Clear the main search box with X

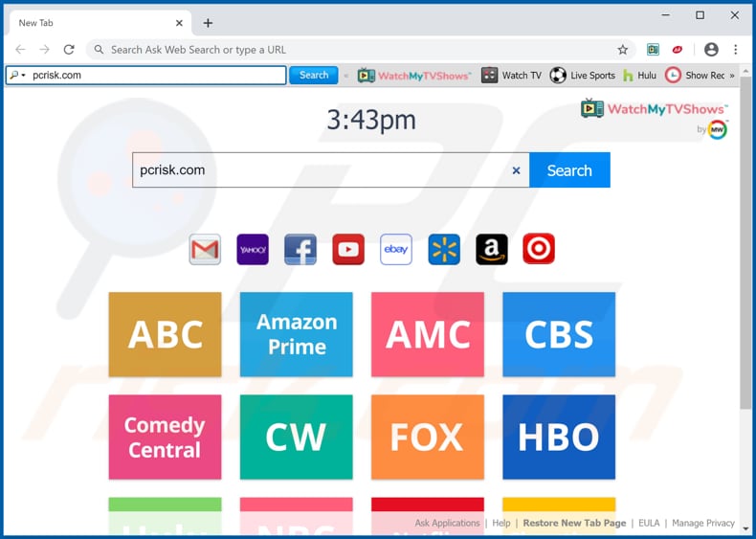(516, 170)
